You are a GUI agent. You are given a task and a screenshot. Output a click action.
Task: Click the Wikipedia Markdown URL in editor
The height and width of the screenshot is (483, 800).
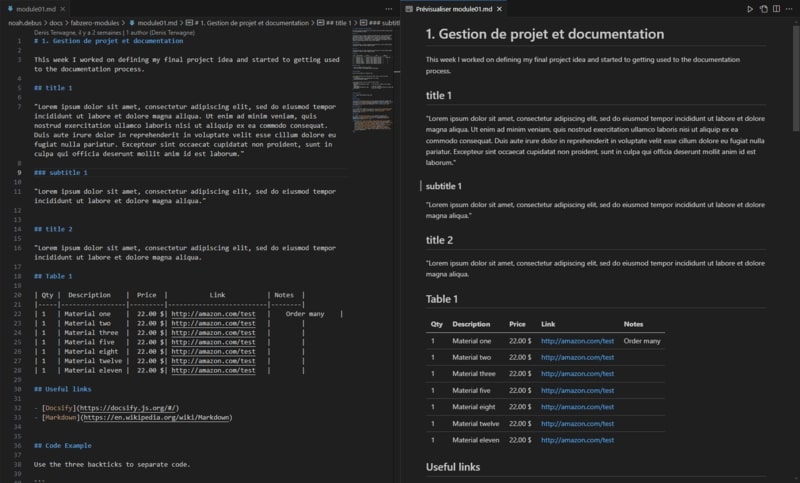pos(156,417)
